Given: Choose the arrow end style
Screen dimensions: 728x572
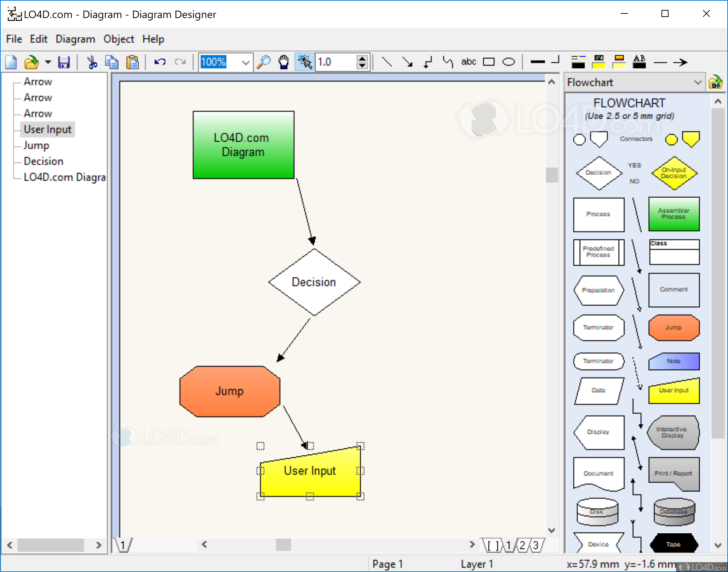Looking at the screenshot, I should 680,63.
